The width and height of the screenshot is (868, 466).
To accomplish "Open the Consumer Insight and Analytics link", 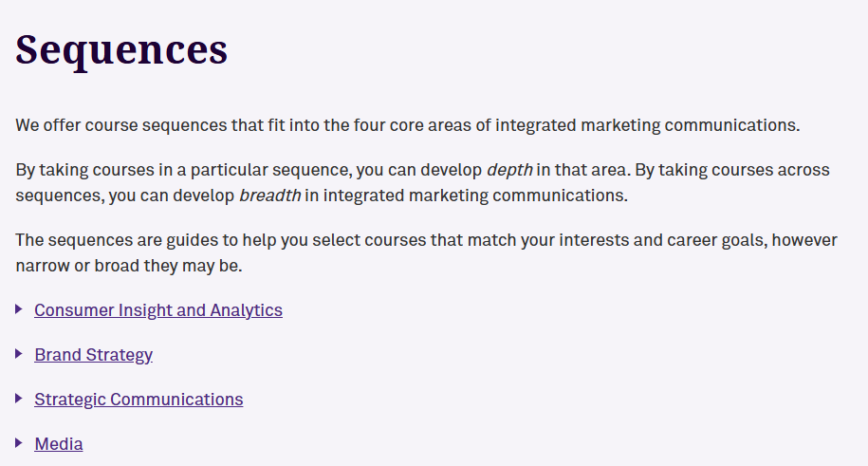I will pos(157,310).
